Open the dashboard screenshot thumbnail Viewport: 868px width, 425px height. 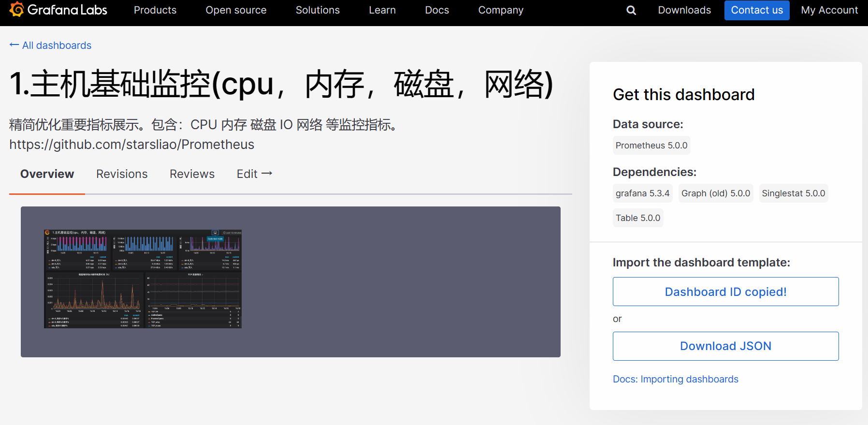click(x=143, y=279)
